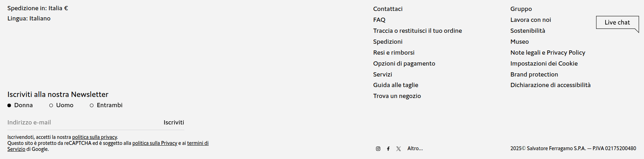Open Trova un negozio store locator
Viewport: 644px width, 159px height.
pyautogui.click(x=397, y=96)
